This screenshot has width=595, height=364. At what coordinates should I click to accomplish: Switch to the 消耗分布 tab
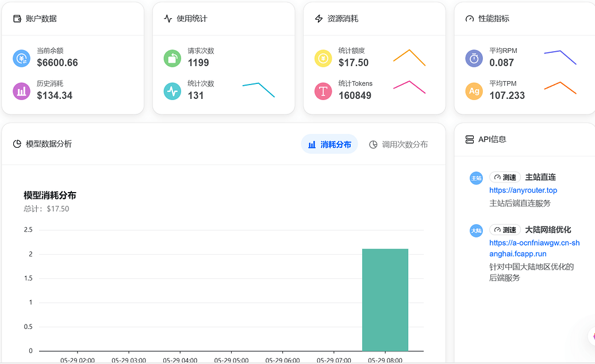click(329, 144)
